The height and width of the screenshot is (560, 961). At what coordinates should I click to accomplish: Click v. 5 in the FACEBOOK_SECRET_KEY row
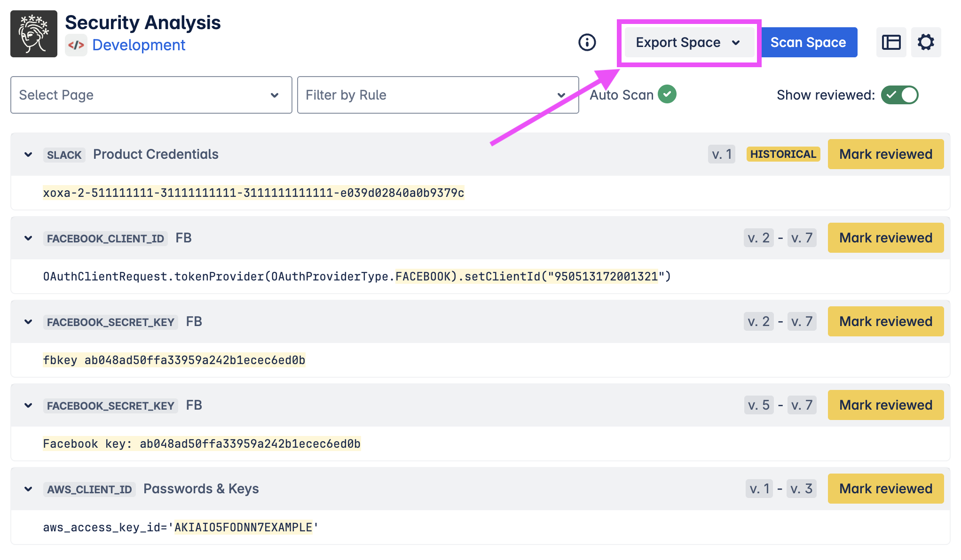coord(759,405)
